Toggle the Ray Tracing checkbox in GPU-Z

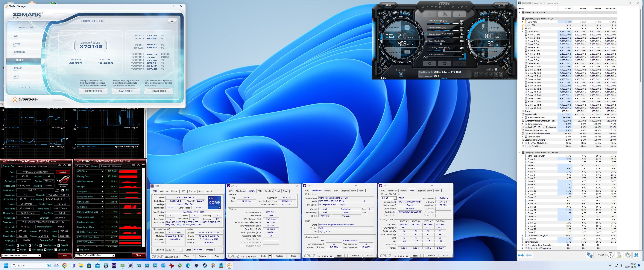click(x=30, y=250)
